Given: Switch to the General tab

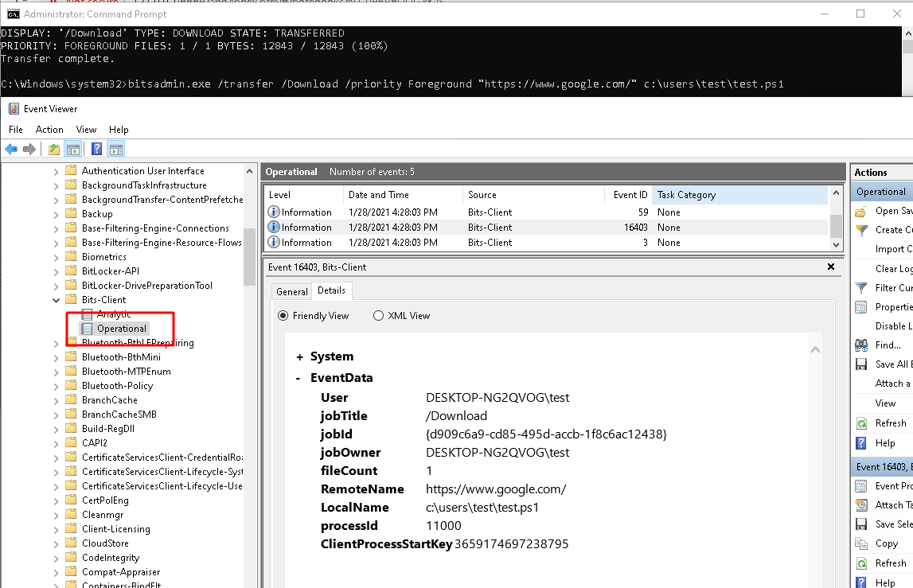Looking at the screenshot, I should (x=291, y=292).
